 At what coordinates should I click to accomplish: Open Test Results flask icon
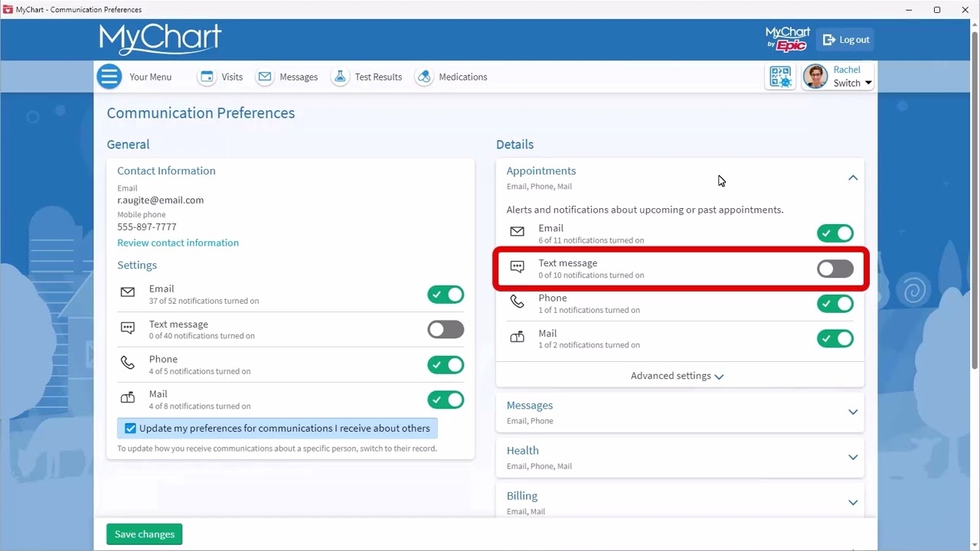(340, 77)
